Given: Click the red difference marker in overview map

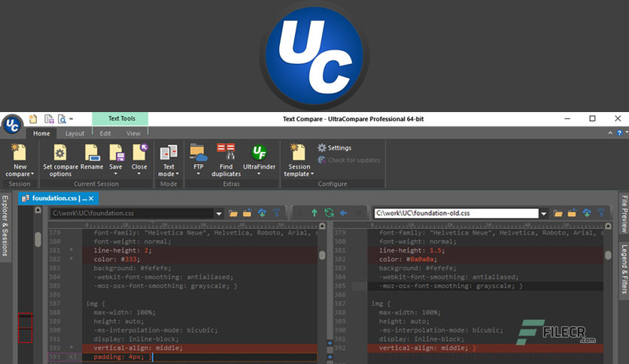Looking at the screenshot, I should [x=26, y=328].
